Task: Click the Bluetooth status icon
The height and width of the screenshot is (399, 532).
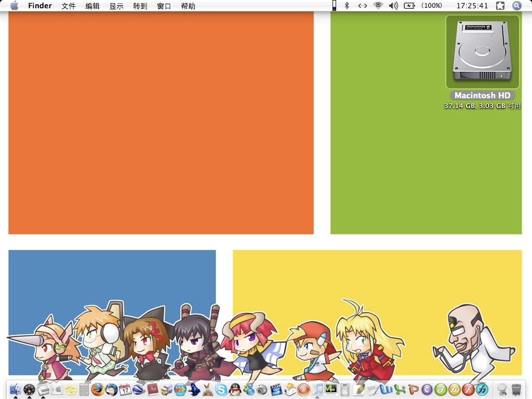Action: pyautogui.click(x=347, y=5)
